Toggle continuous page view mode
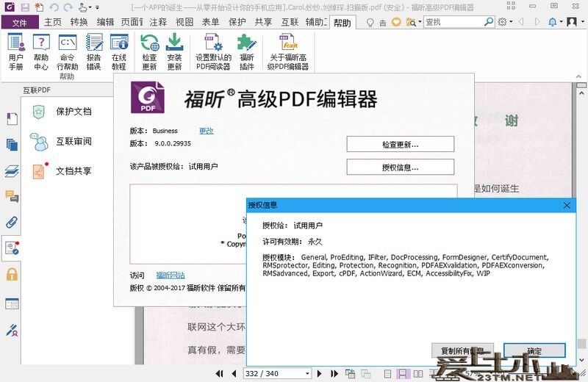The width and height of the screenshot is (588, 382). (402, 374)
